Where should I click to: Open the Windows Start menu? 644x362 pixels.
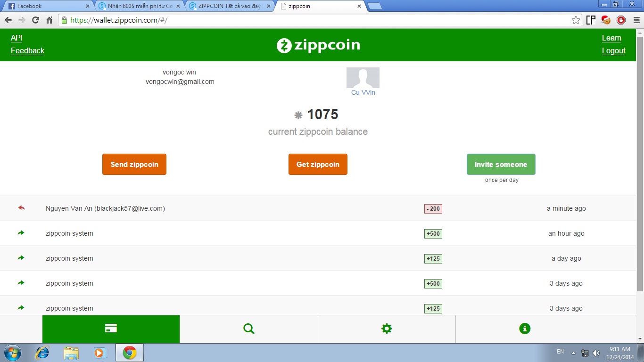tap(12, 353)
